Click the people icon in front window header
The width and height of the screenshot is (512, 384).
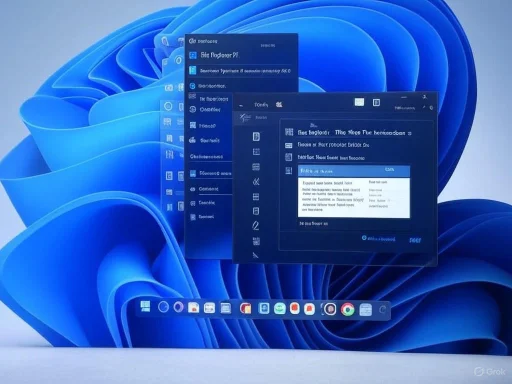click(x=279, y=105)
